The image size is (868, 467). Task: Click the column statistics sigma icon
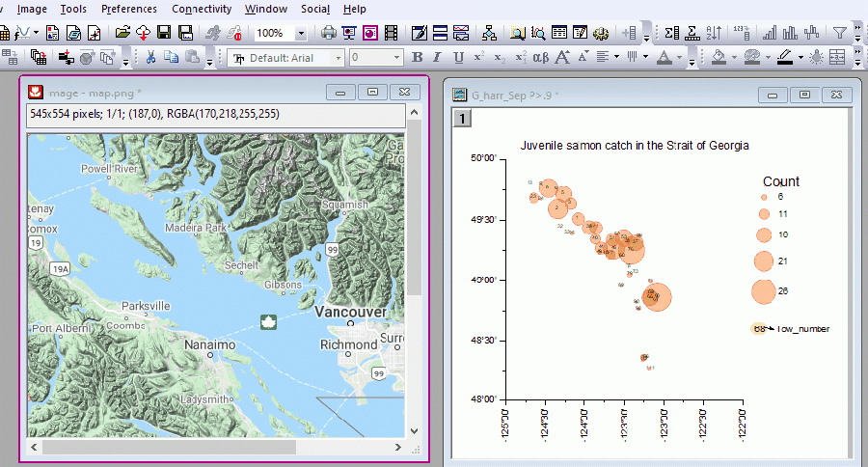(671, 33)
